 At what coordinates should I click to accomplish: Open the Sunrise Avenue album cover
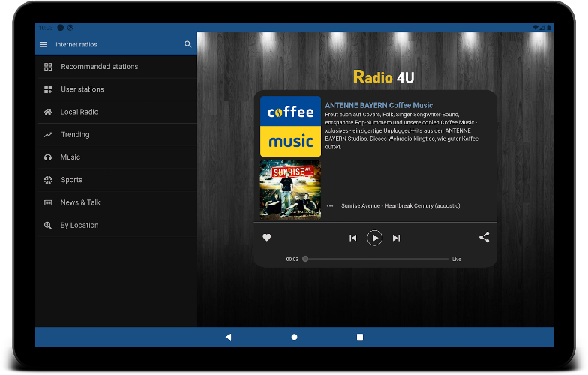point(290,189)
